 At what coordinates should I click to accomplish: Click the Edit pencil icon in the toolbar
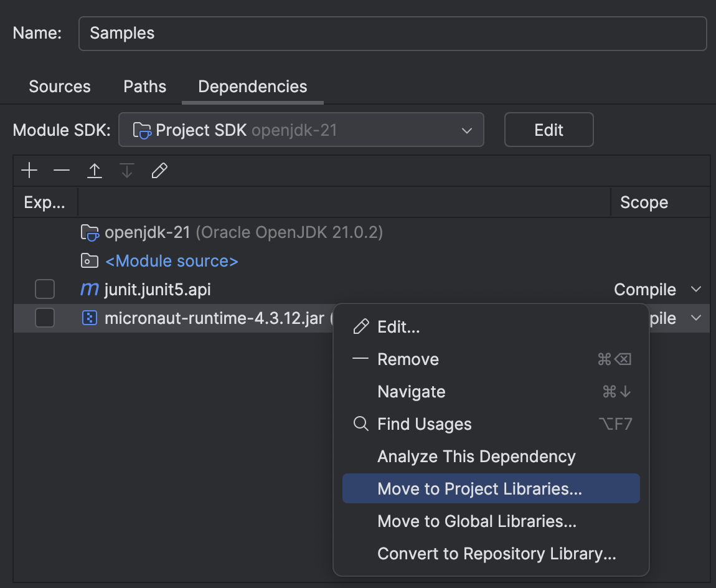point(159,170)
